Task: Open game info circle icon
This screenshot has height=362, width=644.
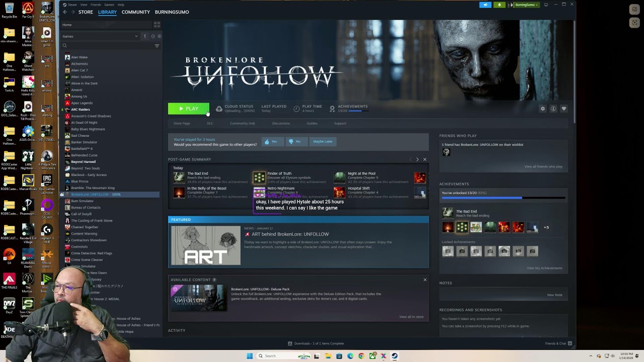Action: coord(553,109)
